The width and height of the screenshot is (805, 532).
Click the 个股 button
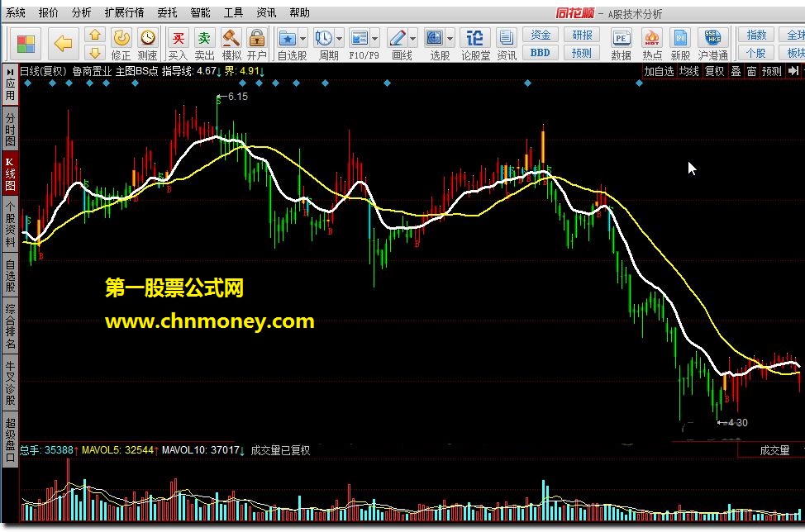coord(755,53)
